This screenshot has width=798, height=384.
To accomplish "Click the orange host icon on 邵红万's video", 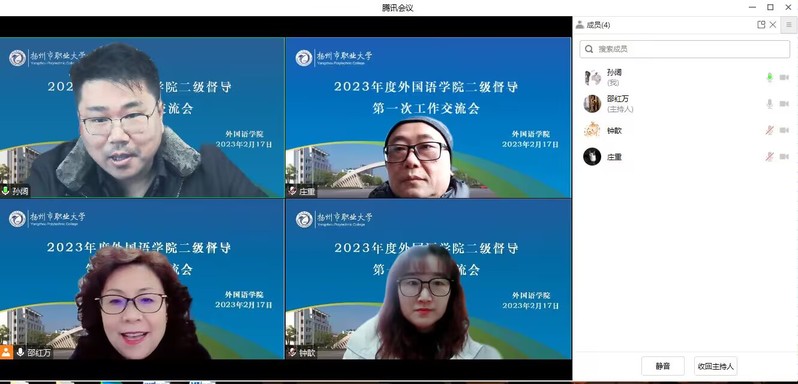I will [x=6, y=352].
